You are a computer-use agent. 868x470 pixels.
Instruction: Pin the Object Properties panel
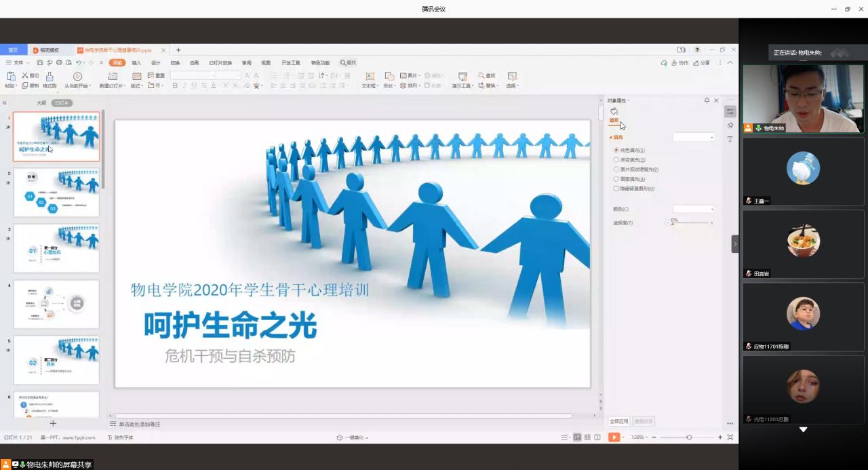point(707,100)
